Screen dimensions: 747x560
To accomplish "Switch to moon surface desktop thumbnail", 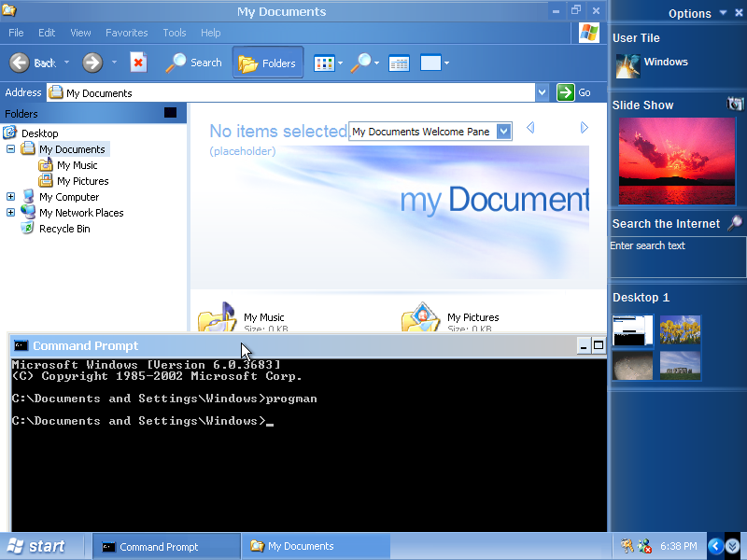I will coord(633,366).
